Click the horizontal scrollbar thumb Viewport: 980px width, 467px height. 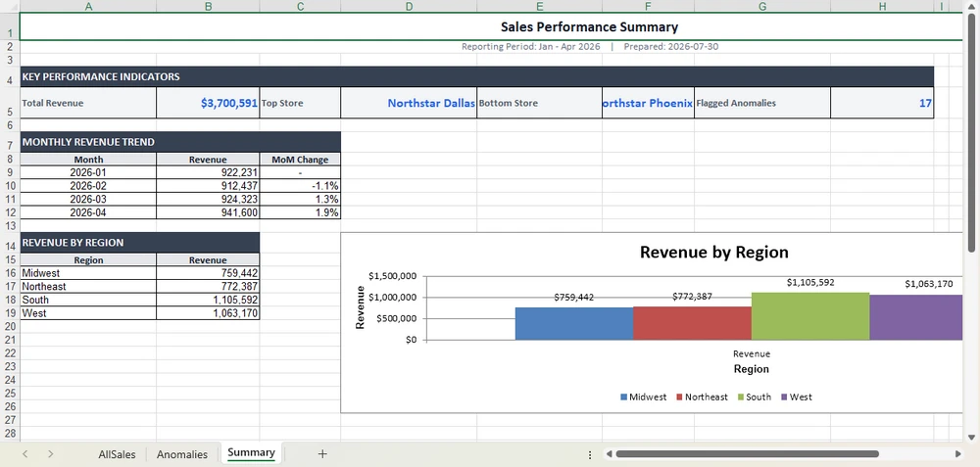pos(747,454)
